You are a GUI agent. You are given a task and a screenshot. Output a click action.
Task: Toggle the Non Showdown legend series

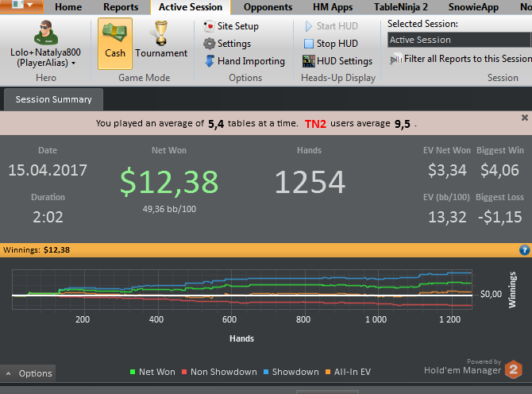point(219,372)
